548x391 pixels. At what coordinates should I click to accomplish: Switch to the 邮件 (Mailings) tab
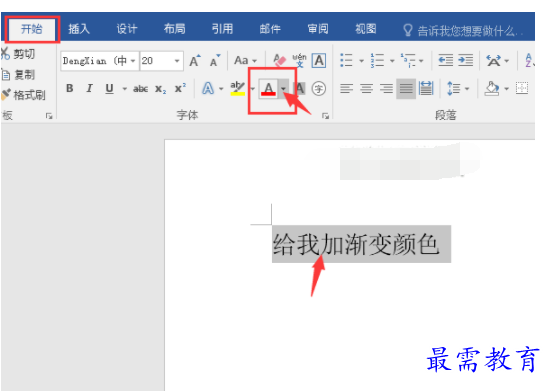click(x=270, y=29)
